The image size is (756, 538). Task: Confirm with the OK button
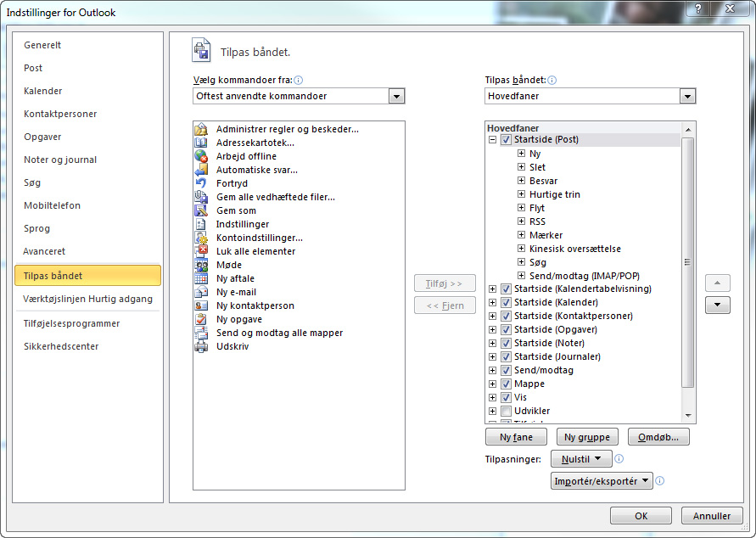coord(641,516)
